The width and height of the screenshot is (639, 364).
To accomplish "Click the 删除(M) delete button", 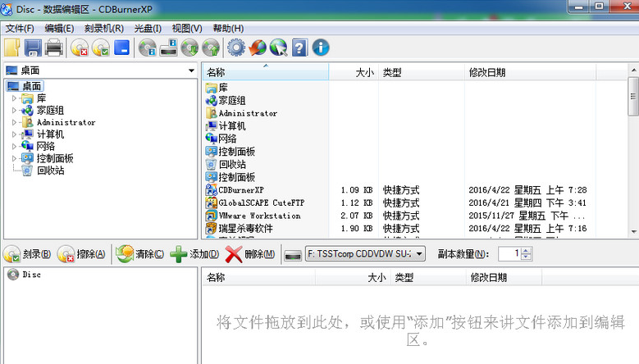I will click(x=250, y=254).
